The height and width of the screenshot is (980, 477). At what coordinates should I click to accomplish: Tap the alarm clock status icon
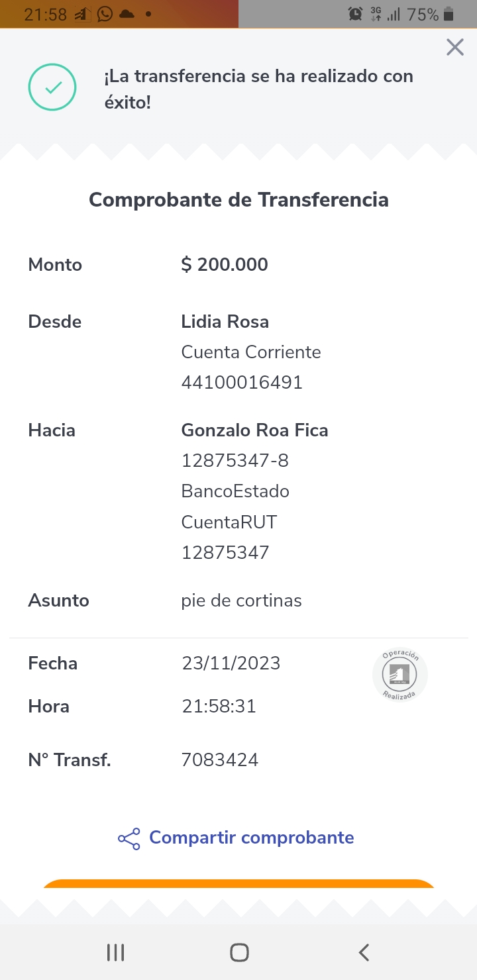click(356, 14)
